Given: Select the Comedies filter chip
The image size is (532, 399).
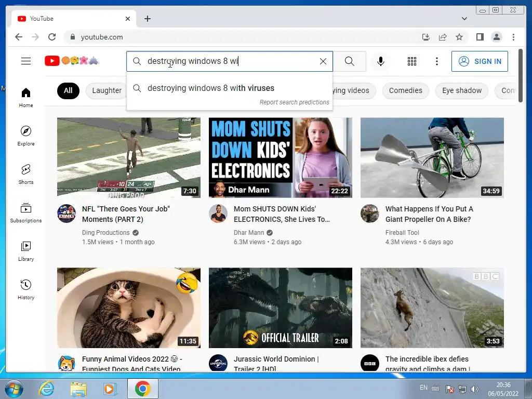Looking at the screenshot, I should (x=405, y=90).
